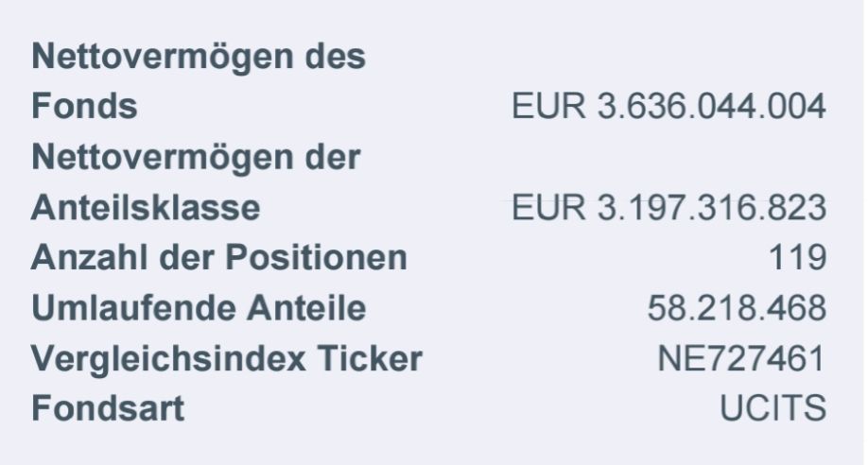This screenshot has height=465, width=868.
Task: Click the "Nettovermögen der" label line
Action: [x=196, y=157]
